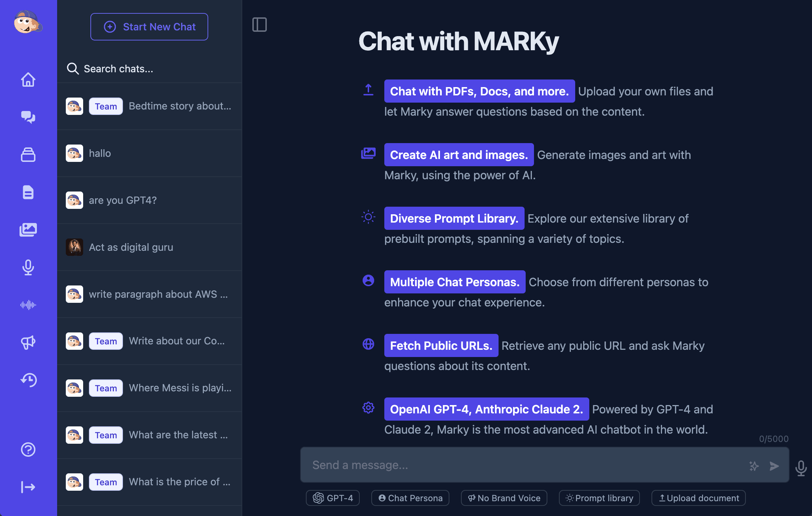Toggle the sidebar collapse panel button
The width and height of the screenshot is (812, 516).
pyautogui.click(x=259, y=24)
